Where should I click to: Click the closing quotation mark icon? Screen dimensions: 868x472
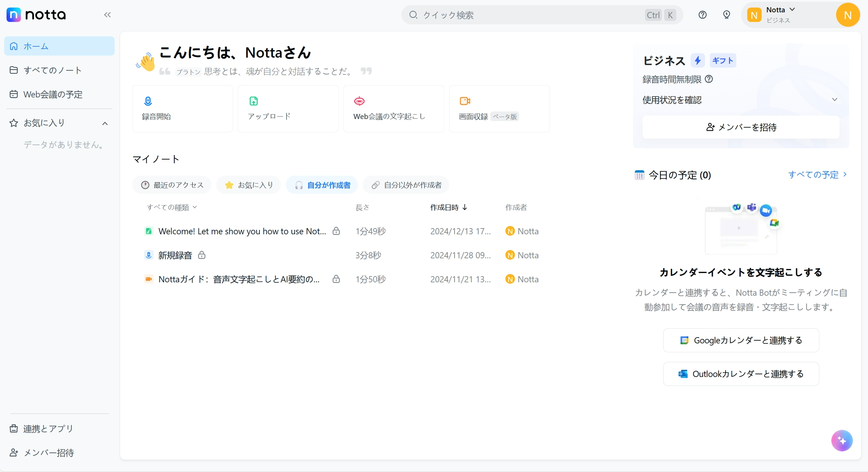click(x=366, y=71)
